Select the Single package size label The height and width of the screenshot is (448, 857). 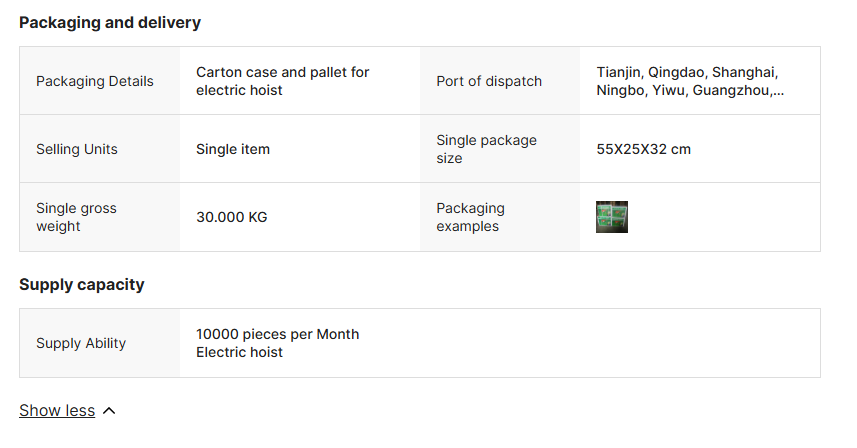[486, 149]
